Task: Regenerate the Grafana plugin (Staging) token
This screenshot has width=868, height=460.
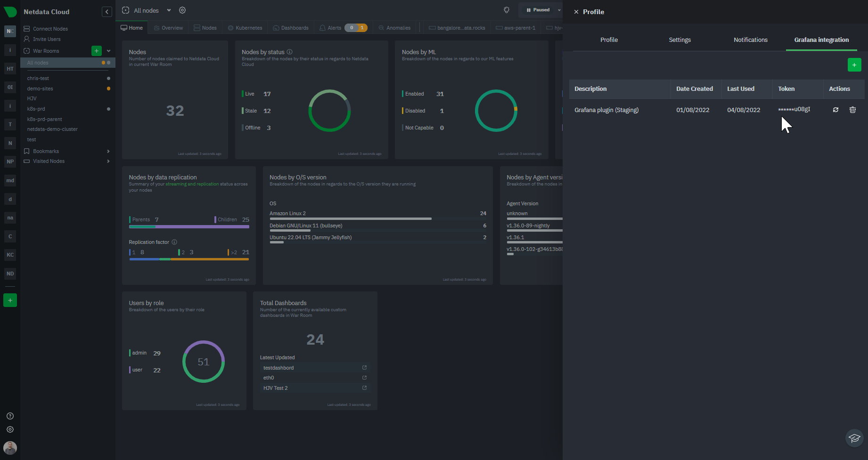Action: click(x=835, y=110)
